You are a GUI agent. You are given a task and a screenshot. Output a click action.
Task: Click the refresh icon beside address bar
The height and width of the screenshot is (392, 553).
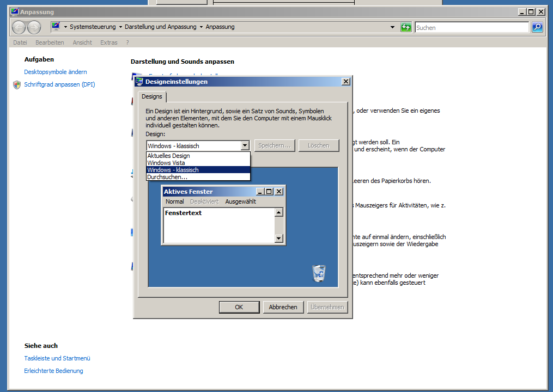406,27
